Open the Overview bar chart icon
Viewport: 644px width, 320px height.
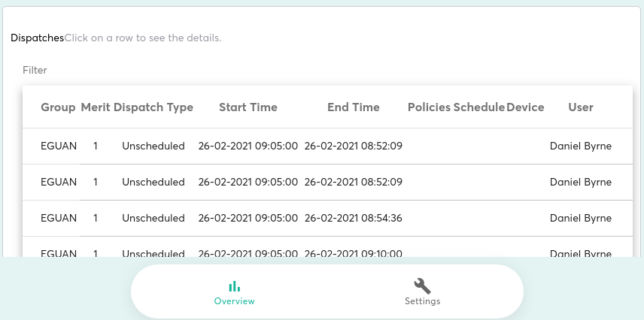pos(235,286)
